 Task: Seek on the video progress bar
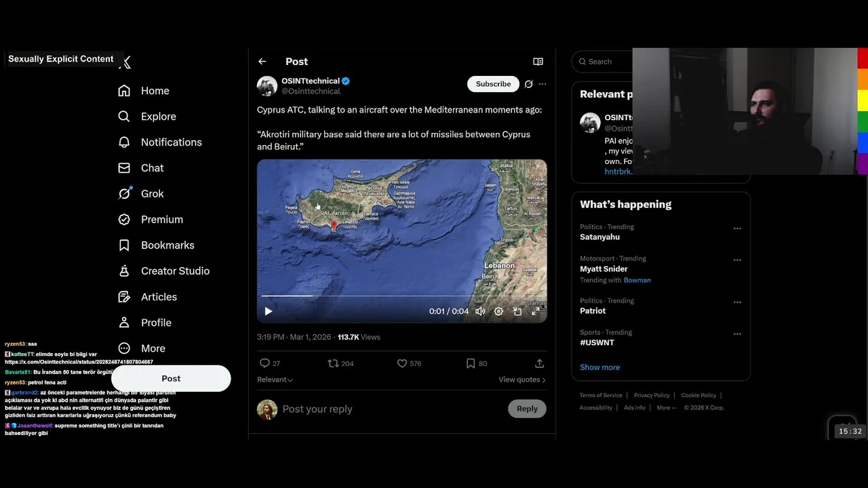coord(401,296)
